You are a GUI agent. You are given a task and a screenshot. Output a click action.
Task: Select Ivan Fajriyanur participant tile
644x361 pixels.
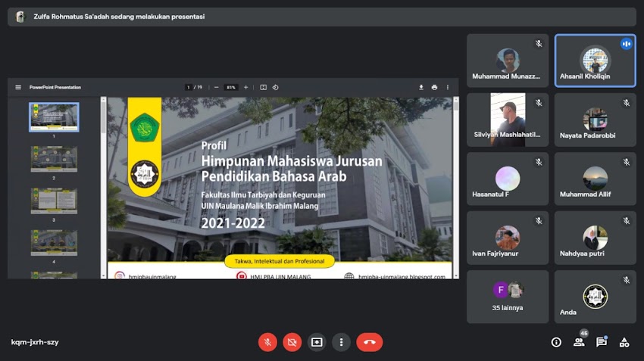[508, 238]
